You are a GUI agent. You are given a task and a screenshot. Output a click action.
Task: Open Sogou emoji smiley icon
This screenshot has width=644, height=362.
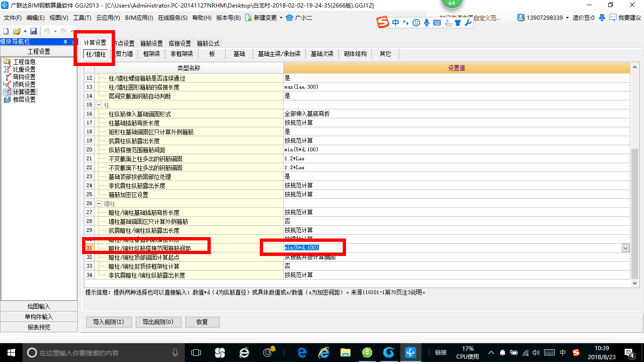click(416, 23)
